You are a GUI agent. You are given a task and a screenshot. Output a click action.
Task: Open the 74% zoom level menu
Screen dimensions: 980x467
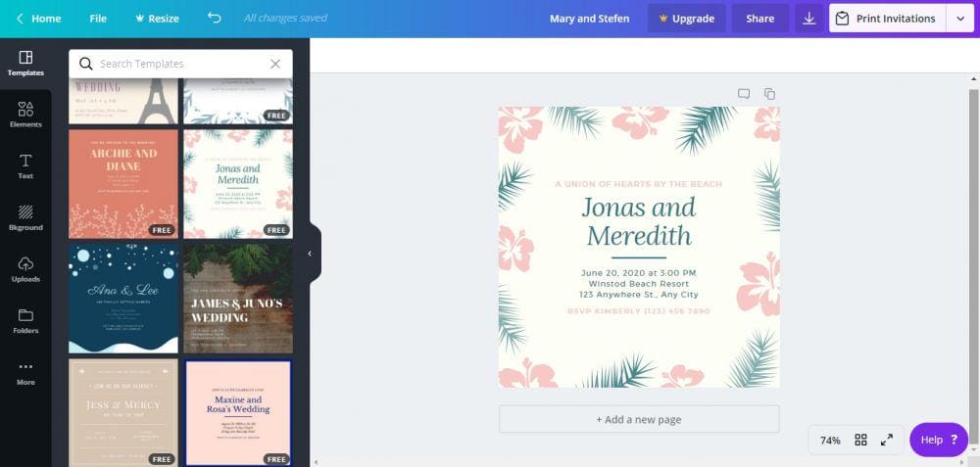tap(830, 441)
